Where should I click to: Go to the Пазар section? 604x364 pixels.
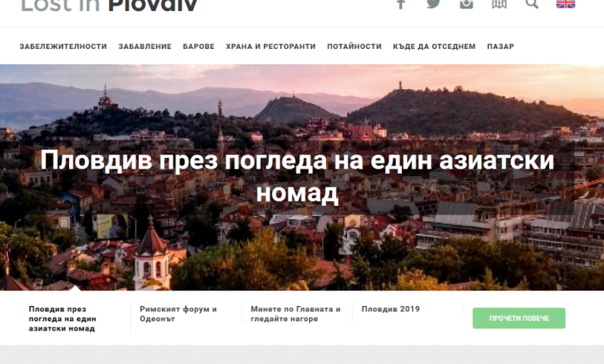point(500,46)
